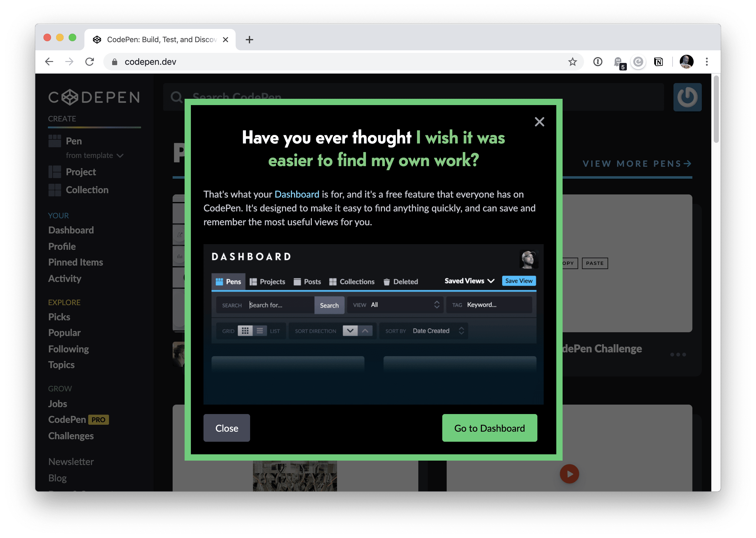
Task: Click the magnifying glass in the search bar
Action: coord(176,97)
